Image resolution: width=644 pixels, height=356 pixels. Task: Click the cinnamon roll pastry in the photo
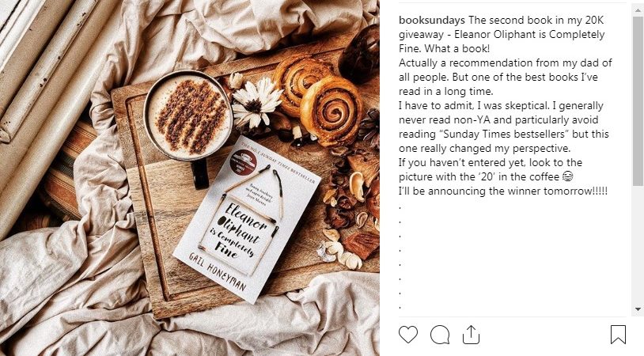pos(331,110)
